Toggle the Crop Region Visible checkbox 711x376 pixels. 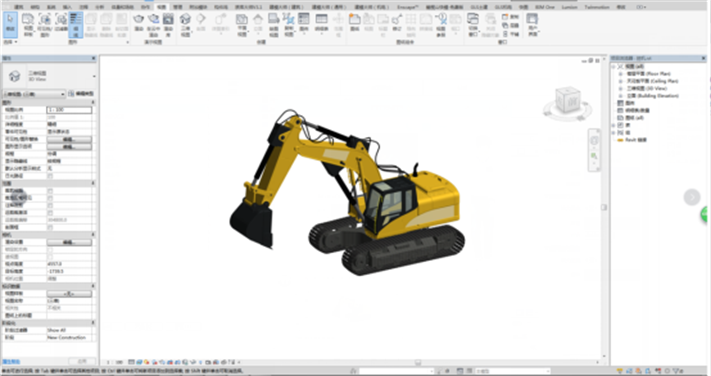click(x=50, y=198)
